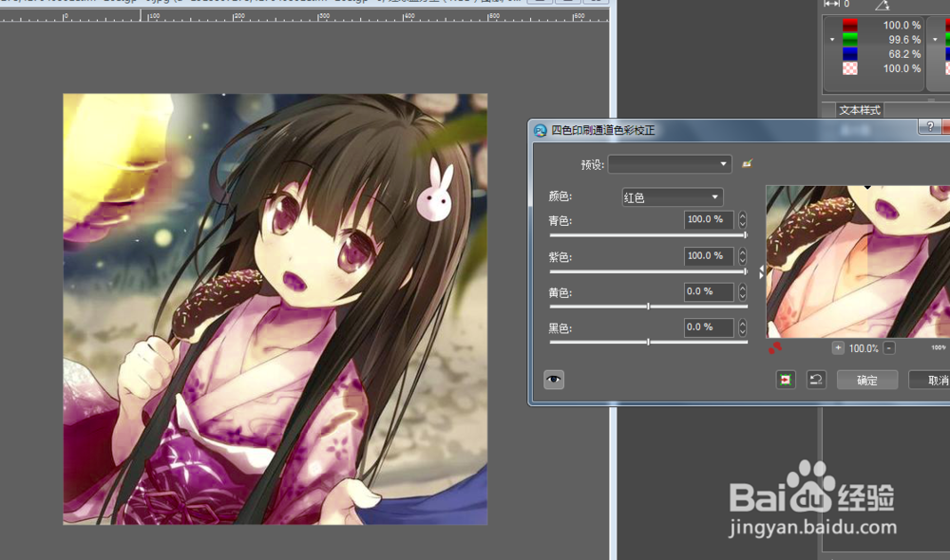Click the girl illustration on the canvas

click(x=275, y=308)
